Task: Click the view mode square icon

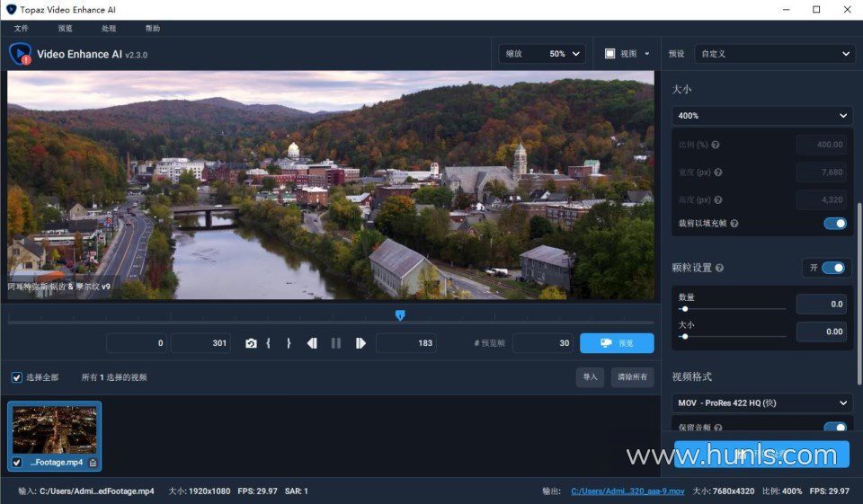Action: coord(609,53)
